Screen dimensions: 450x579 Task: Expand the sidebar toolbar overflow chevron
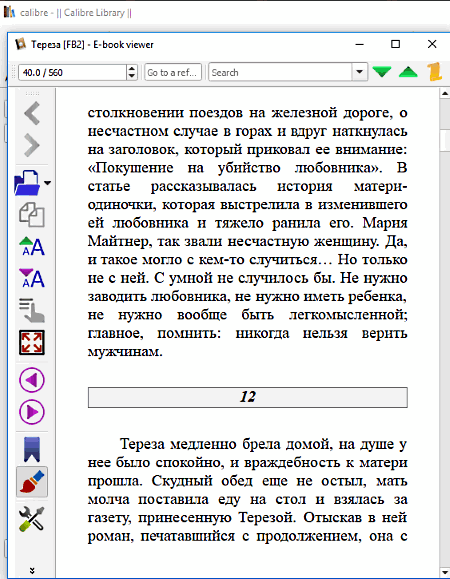(32, 571)
